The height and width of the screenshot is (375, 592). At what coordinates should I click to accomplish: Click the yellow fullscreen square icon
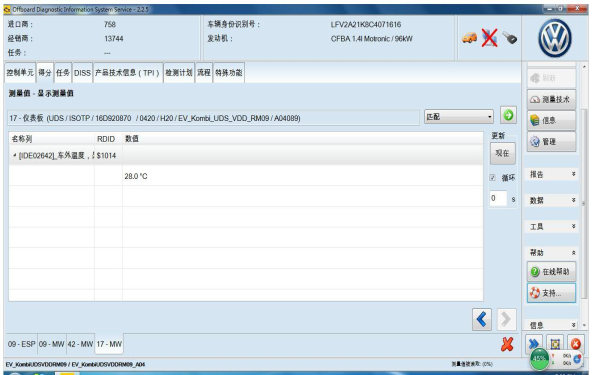click(x=555, y=344)
